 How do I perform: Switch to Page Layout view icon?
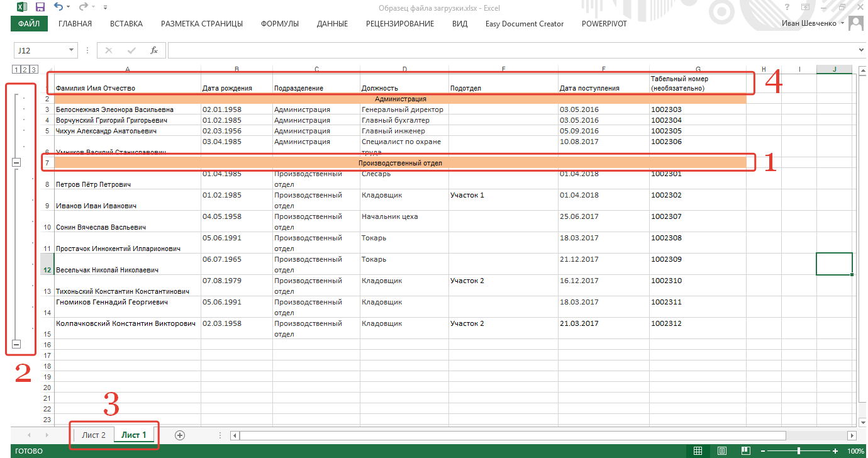[721, 451]
